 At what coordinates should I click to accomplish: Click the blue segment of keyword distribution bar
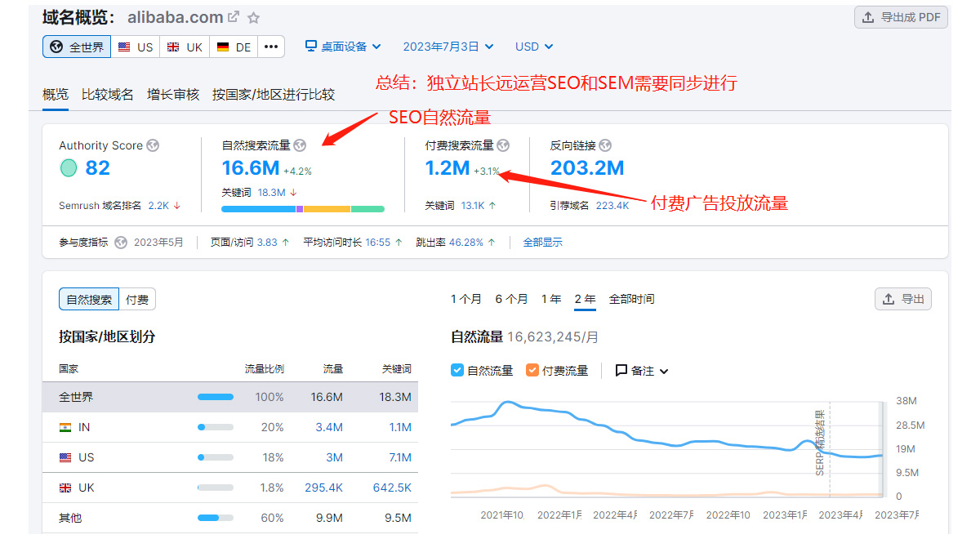coord(258,209)
